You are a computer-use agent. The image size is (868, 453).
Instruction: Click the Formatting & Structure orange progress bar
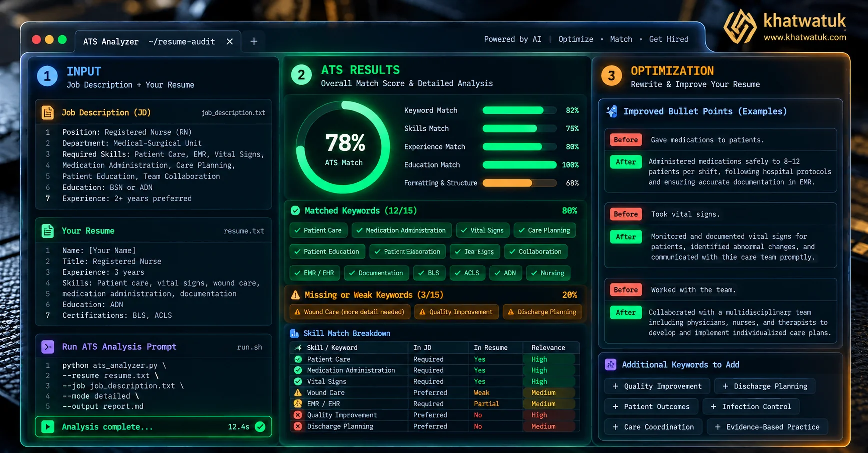(519, 183)
